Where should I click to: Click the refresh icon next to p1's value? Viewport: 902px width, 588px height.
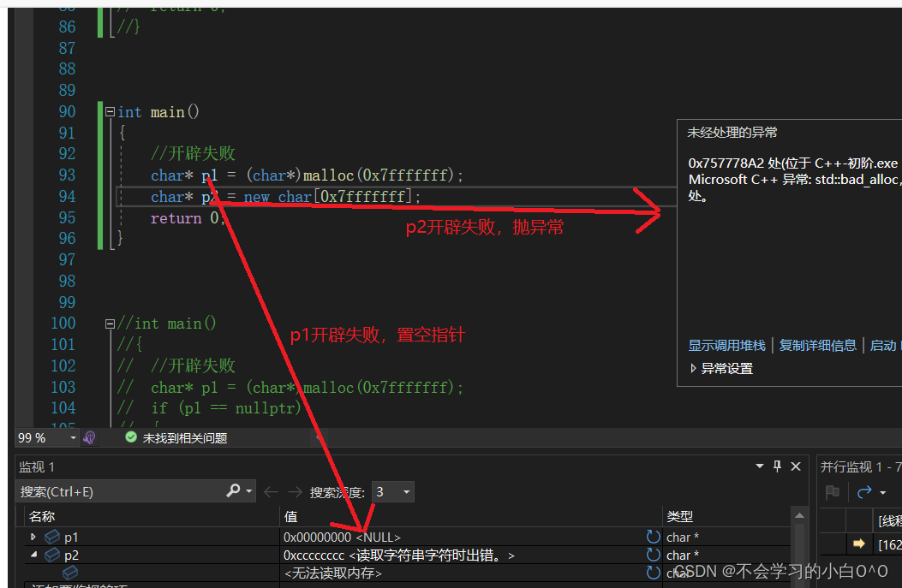653,537
